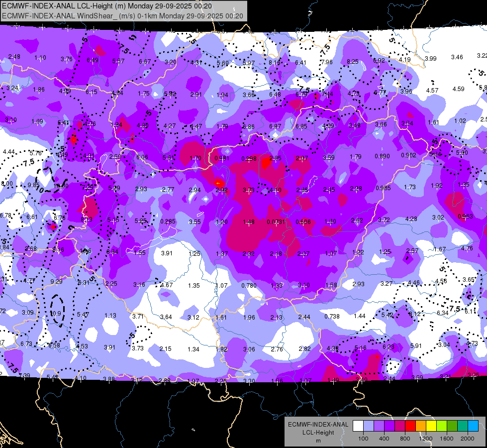
Task: Click the wind shear value '1.48'
Action: 249,222
